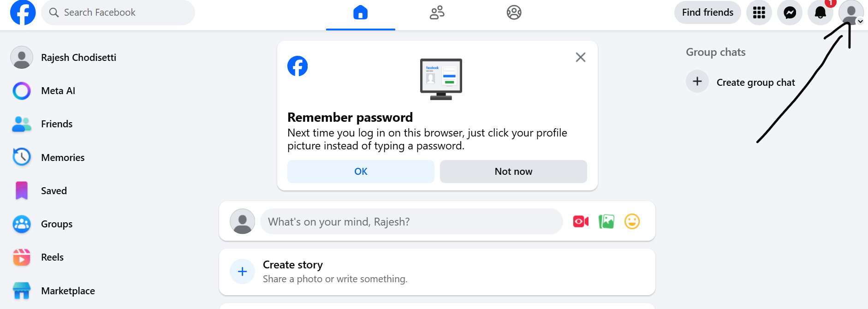The width and height of the screenshot is (868, 309).
Task: Switch to the Friends tab
Action: [x=437, y=12]
